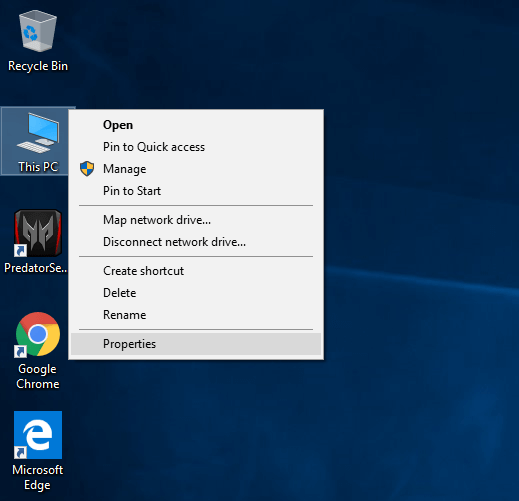The image size is (519, 501).
Task: Click the Google Chrome label text
Action: click(38, 376)
